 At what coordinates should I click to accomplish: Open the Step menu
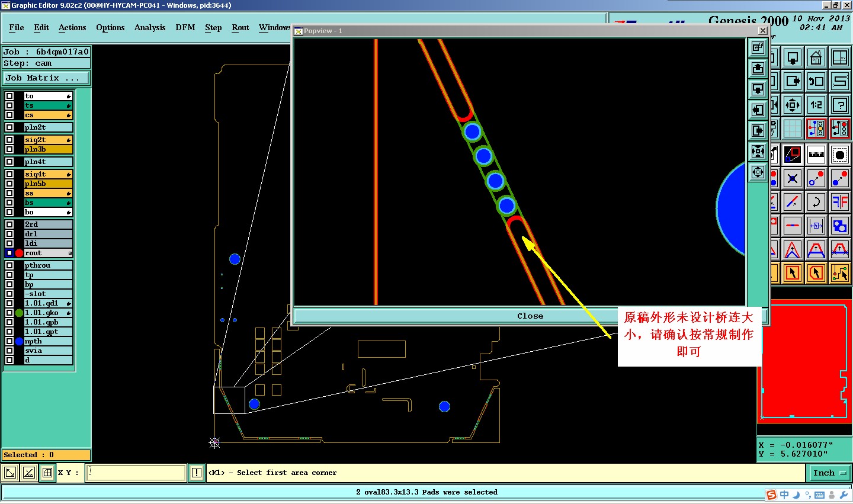[x=213, y=27]
